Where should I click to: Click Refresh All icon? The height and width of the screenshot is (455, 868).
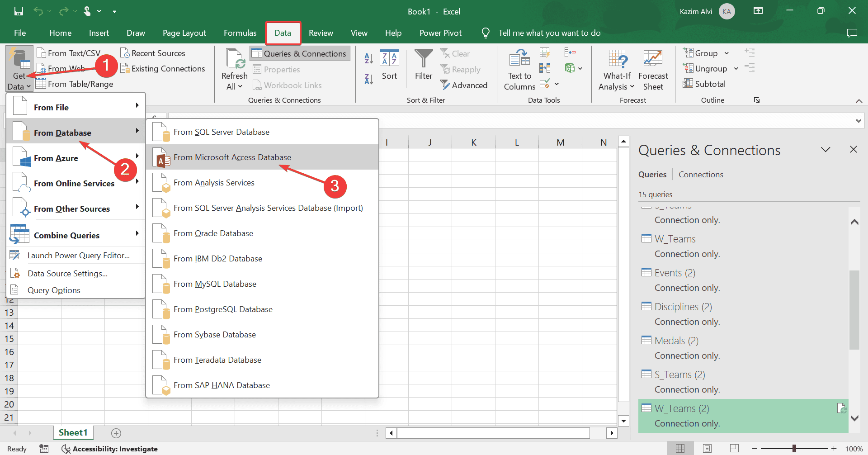235,59
